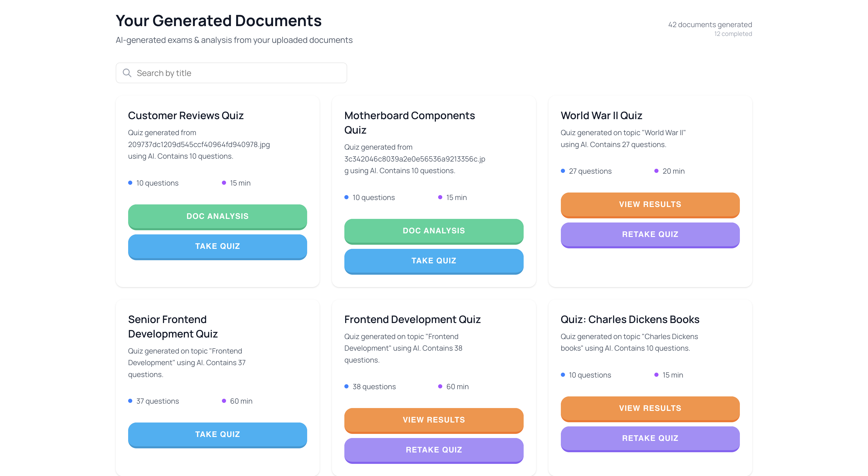
Task: Take the Customer Reviews Quiz
Action: click(x=217, y=247)
